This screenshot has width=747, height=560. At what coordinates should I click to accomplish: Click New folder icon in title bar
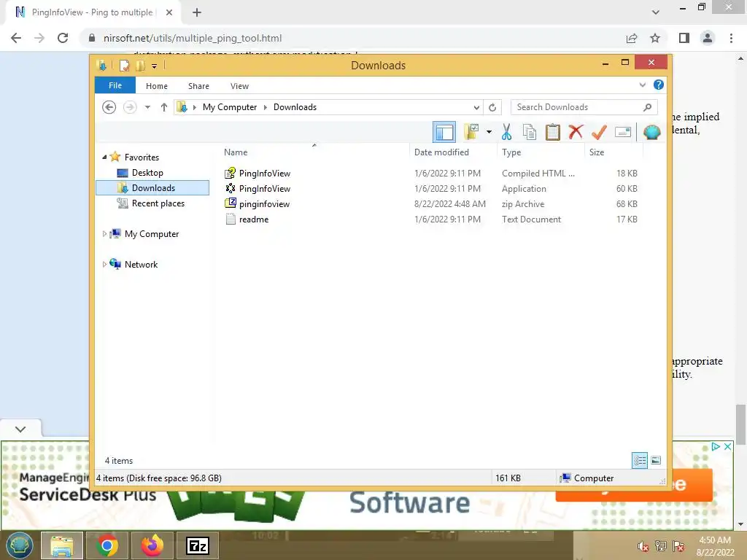pyautogui.click(x=140, y=65)
